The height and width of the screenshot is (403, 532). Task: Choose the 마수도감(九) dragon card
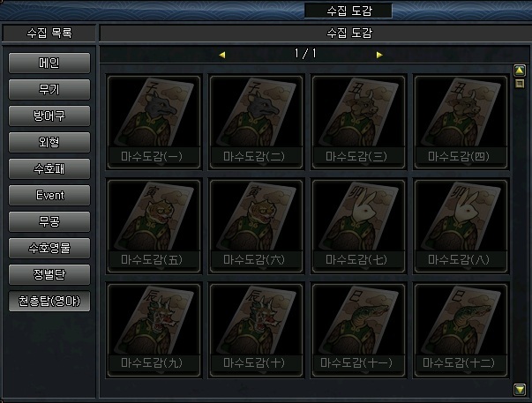click(x=154, y=330)
